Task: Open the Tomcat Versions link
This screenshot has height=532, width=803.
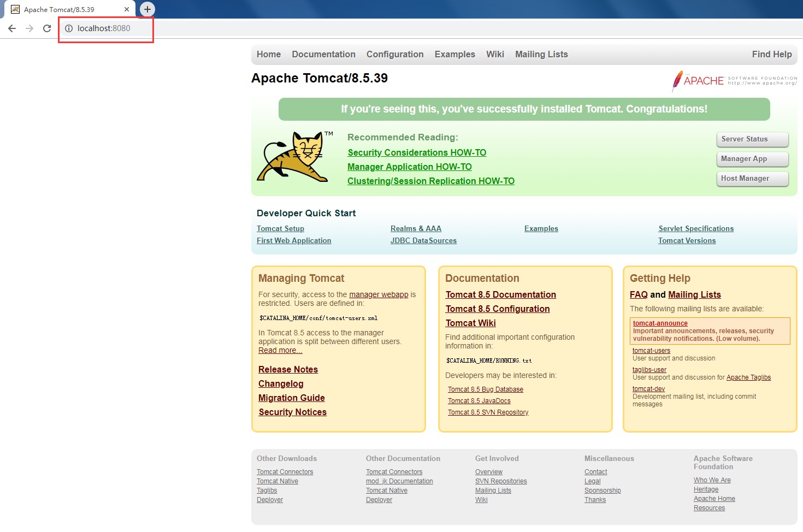Action: [687, 240]
